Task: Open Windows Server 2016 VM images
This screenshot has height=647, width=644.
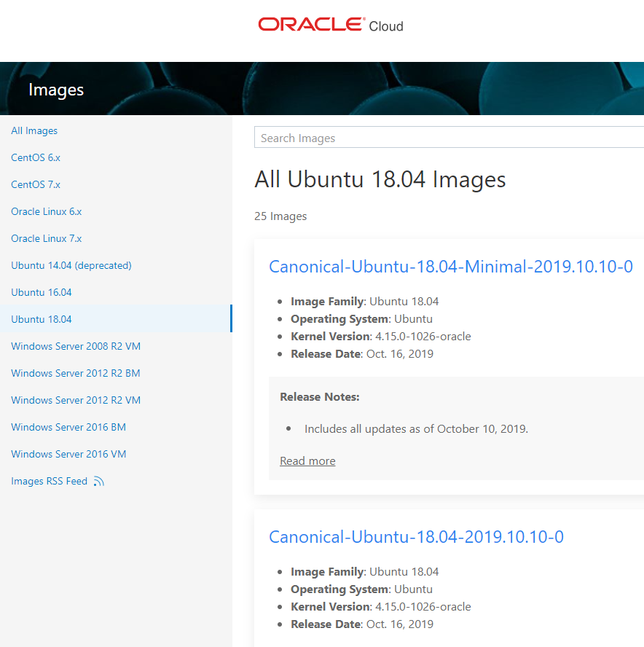Action: pos(68,455)
